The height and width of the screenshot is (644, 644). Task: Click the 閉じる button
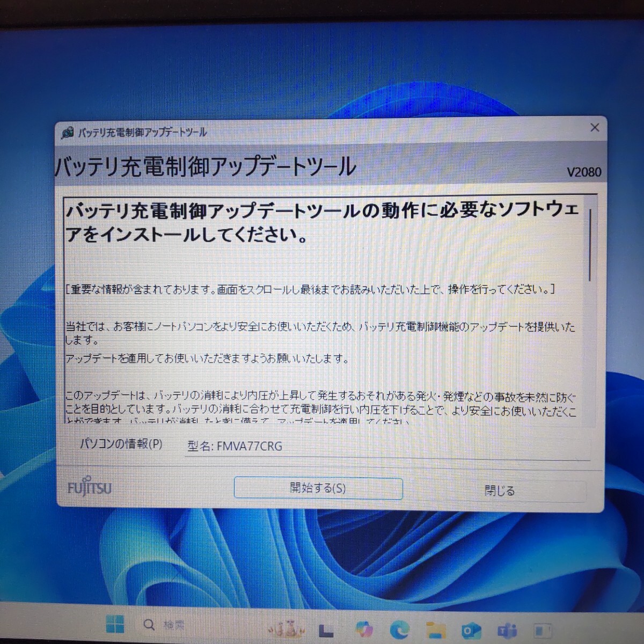pyautogui.click(x=500, y=491)
